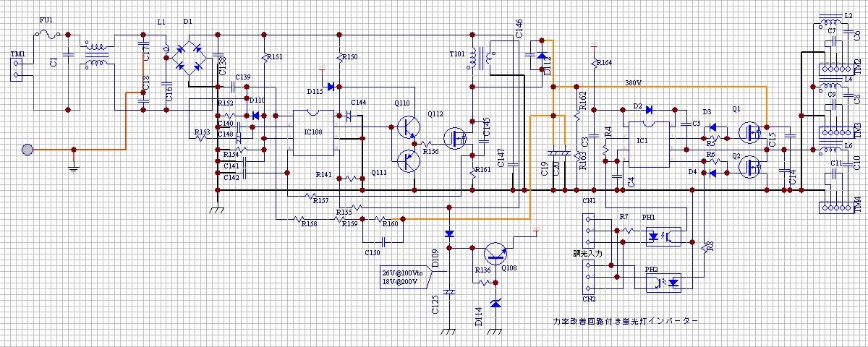Click the D110 diode symbol
Viewport: 868px width, 347px height.
254,115
